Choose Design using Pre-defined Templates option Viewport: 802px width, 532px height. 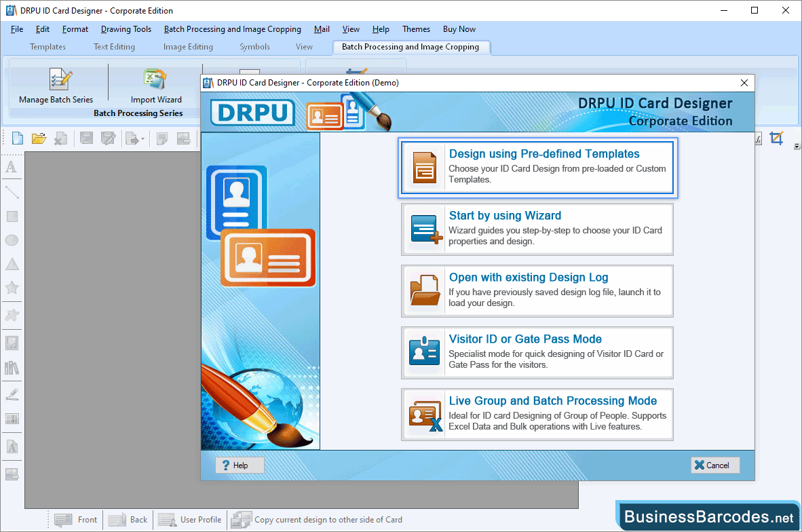coord(537,168)
